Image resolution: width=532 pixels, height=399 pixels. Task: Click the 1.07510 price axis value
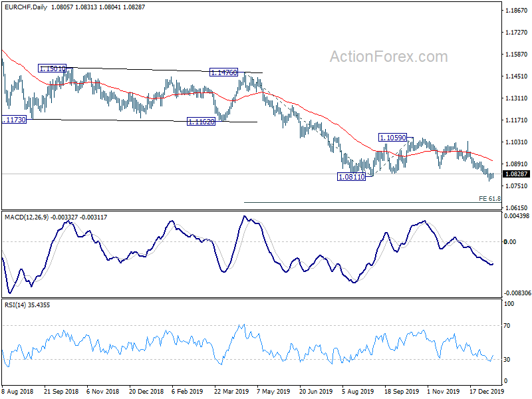[517, 186]
